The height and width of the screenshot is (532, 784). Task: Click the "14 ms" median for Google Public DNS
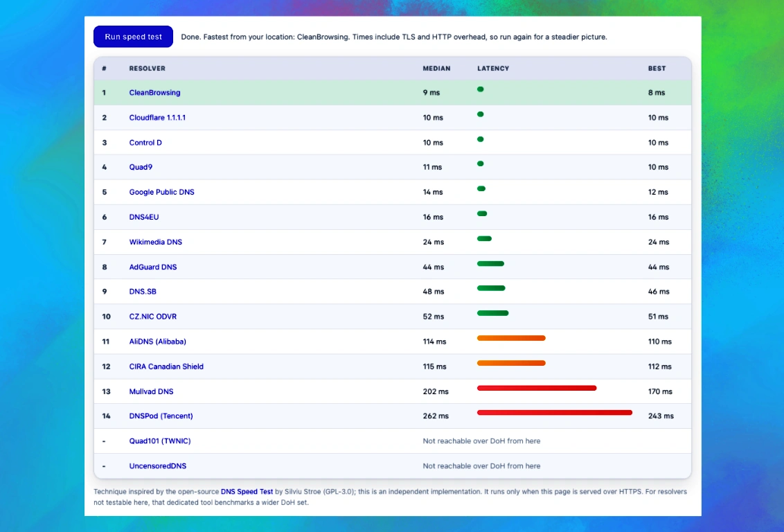pos(433,192)
